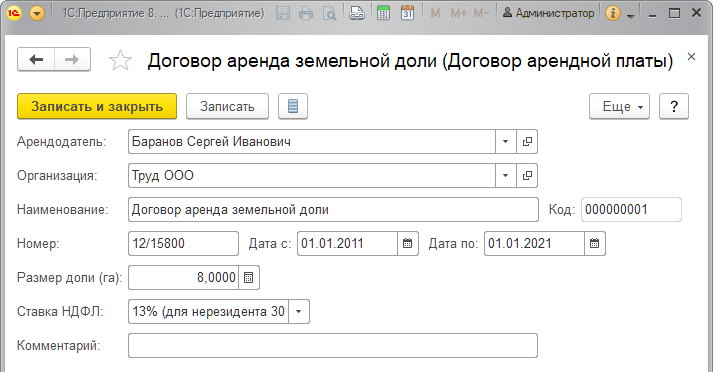Click Записать и закрыть button

tap(97, 106)
